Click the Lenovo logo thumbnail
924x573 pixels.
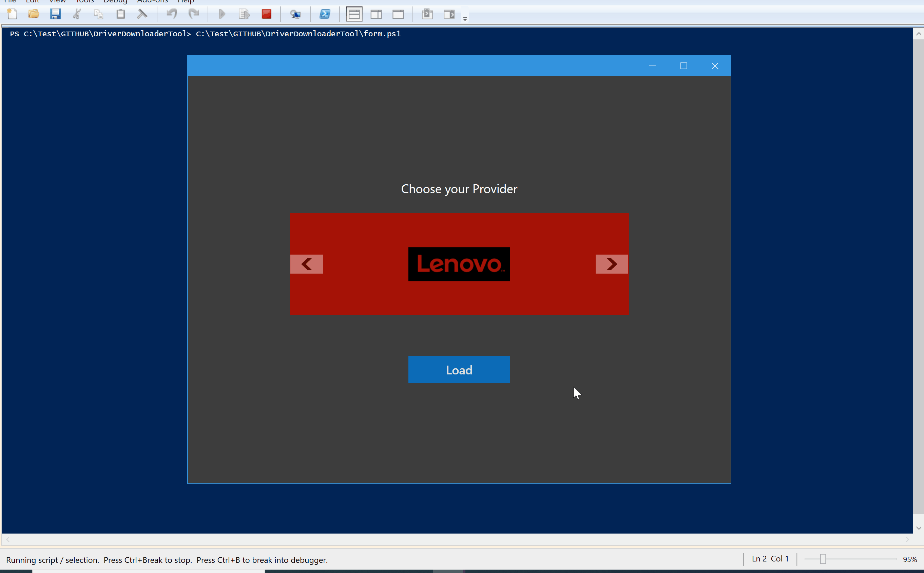(x=459, y=264)
